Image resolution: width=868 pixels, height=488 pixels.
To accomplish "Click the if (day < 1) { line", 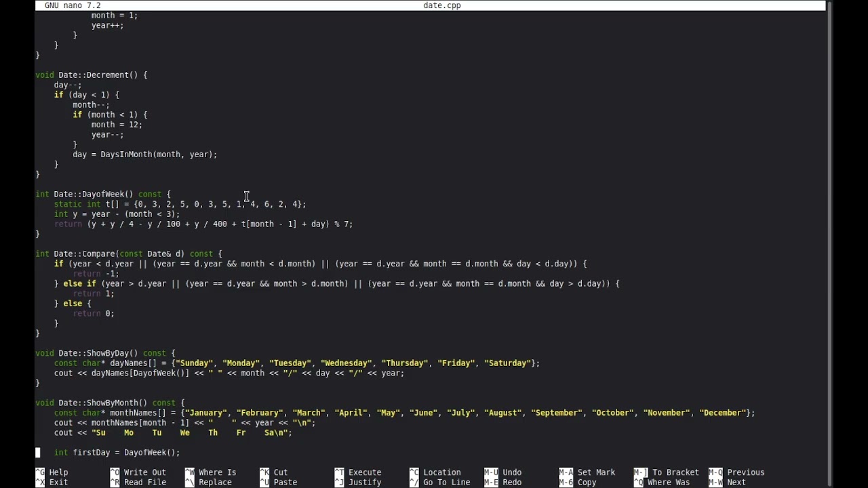I will [x=87, y=95].
